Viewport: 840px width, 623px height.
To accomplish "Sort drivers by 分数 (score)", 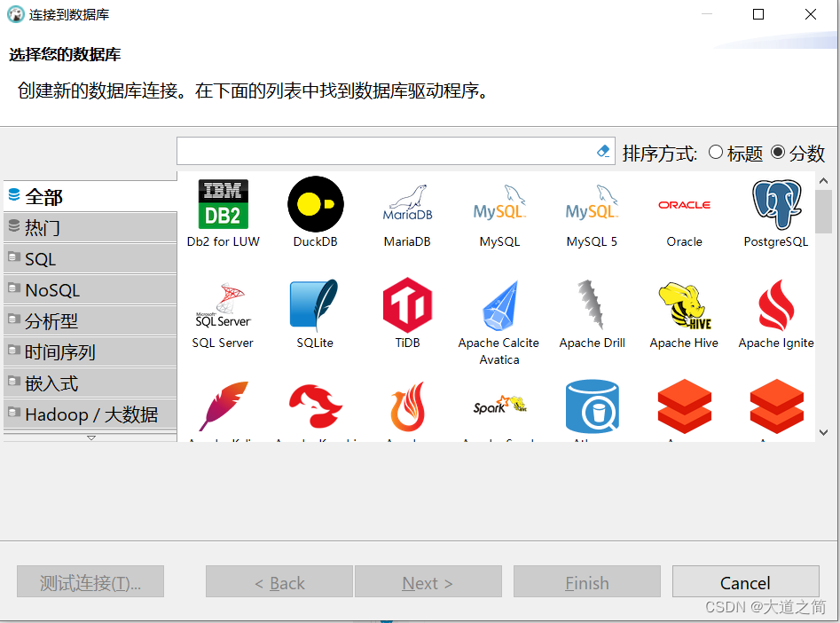I will (797, 154).
